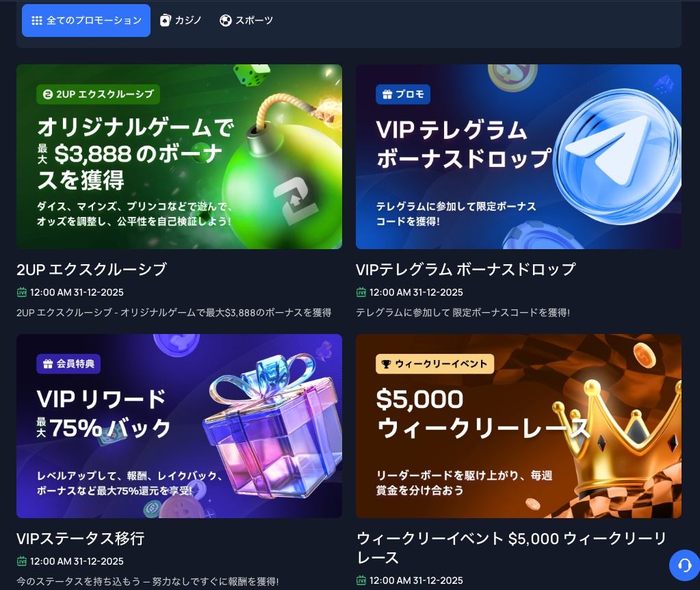Click the LIVE calendar icon under 2UP エクスクルーシブ
This screenshot has height=590, width=700.
[x=21, y=292]
